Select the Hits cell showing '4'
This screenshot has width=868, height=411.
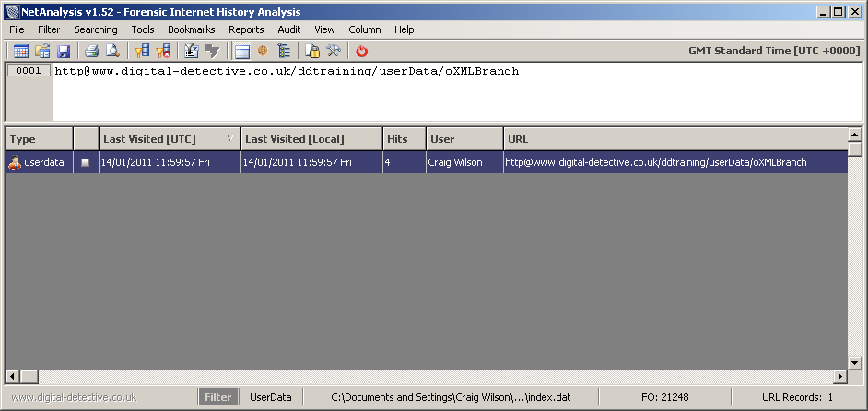(x=405, y=162)
